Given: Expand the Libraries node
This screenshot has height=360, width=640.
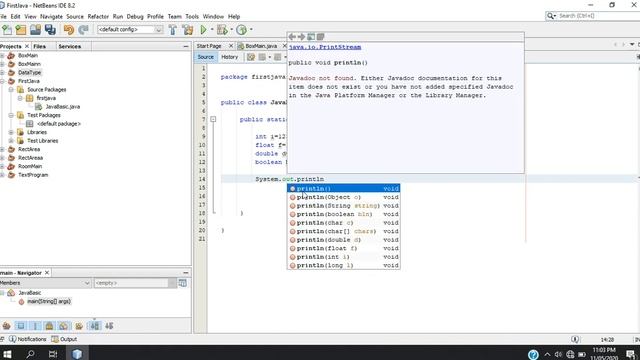Looking at the screenshot, I should [x=11, y=132].
